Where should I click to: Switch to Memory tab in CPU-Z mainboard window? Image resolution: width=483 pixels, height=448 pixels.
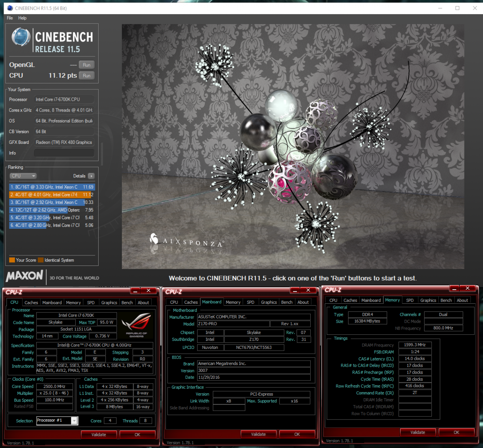tap(233, 302)
